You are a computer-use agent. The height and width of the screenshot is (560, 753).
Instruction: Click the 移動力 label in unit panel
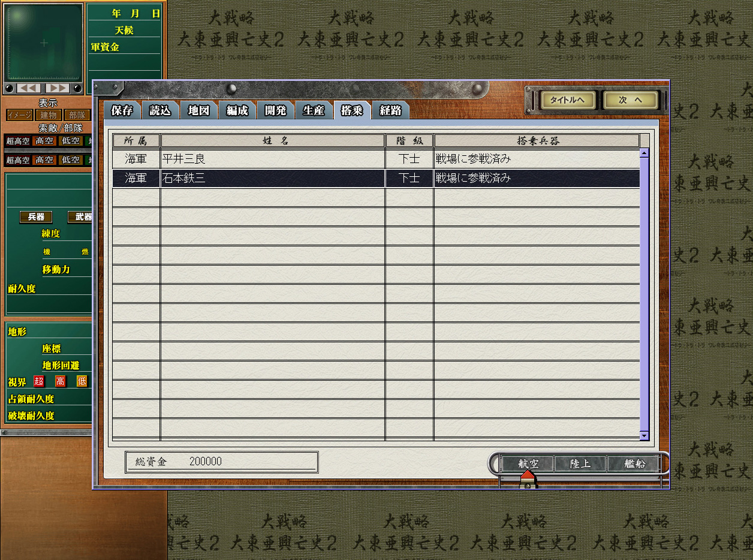[56, 270]
